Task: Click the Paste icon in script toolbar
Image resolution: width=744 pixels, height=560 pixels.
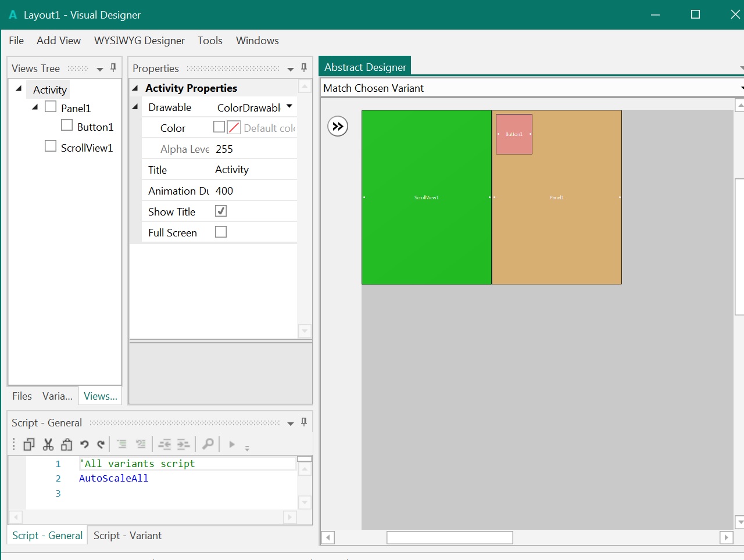Action: pos(67,444)
